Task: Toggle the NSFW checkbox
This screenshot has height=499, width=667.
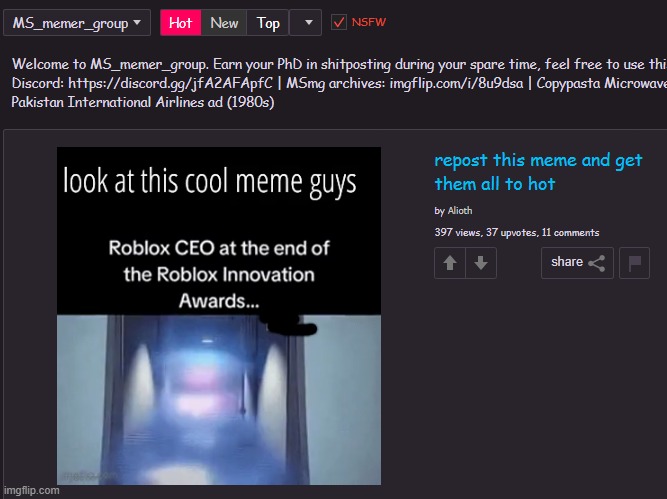Action: click(339, 22)
